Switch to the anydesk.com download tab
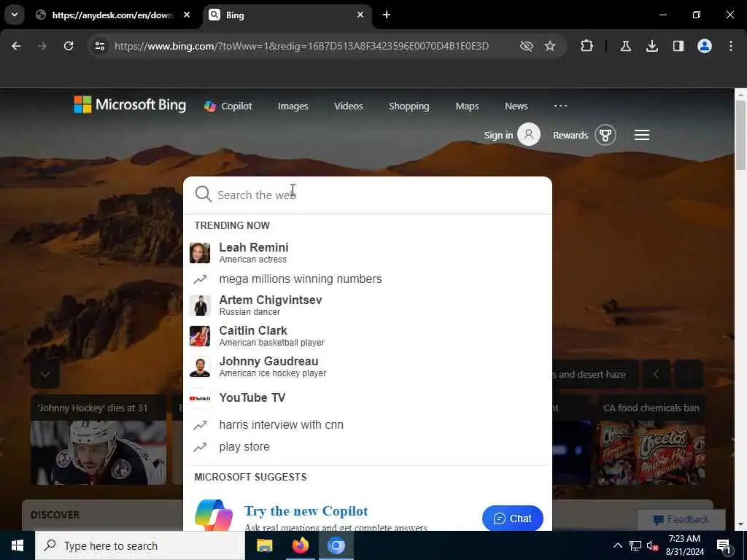Screen dimensions: 747x560 tap(112, 15)
